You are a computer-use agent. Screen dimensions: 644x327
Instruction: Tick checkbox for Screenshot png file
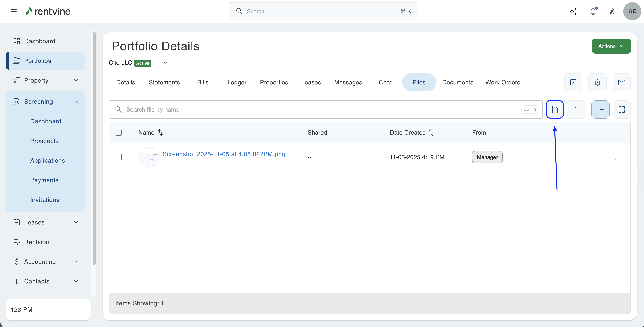coord(118,157)
